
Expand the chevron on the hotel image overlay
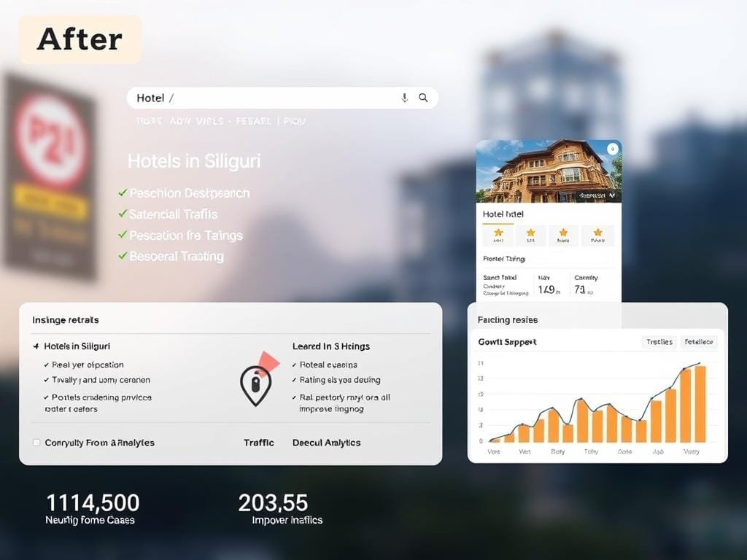tap(612, 195)
